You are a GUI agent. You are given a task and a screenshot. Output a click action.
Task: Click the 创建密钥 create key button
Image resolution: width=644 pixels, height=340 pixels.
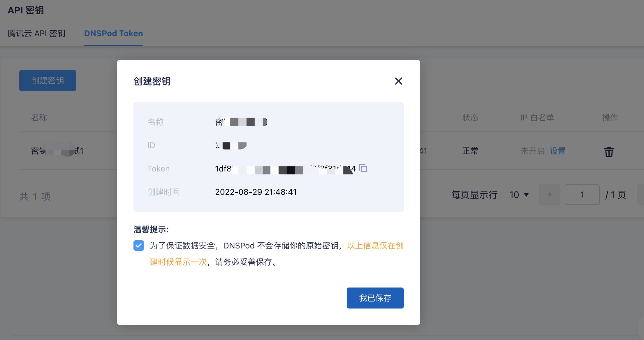[x=47, y=80]
